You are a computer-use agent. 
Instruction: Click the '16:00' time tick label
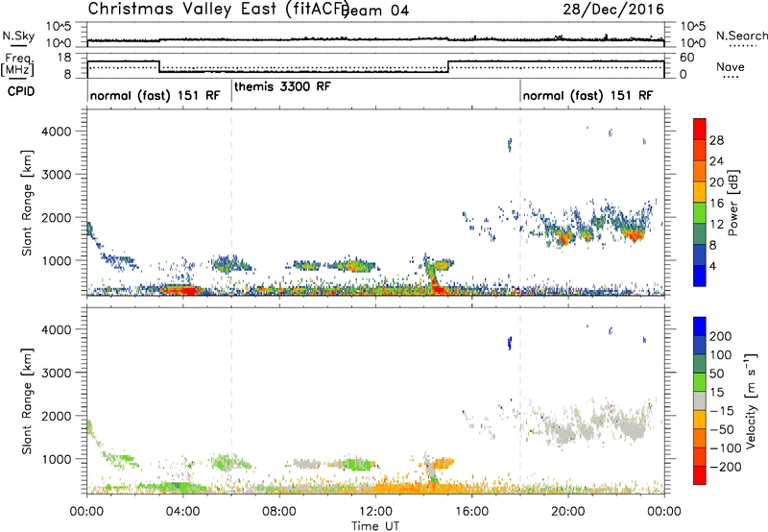[x=471, y=512]
